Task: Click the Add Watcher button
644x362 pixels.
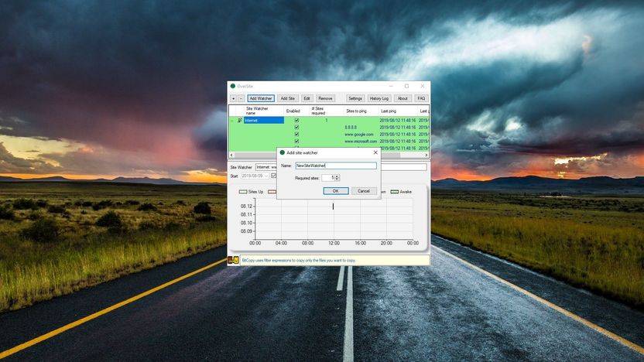Action: tap(261, 98)
